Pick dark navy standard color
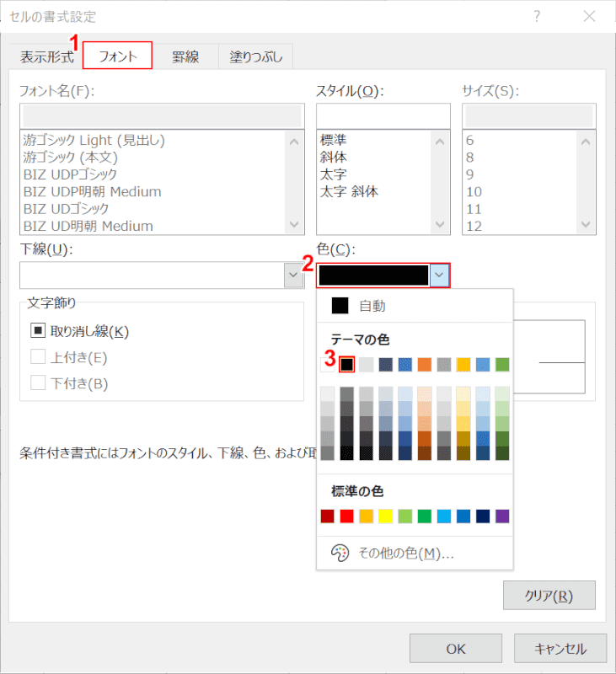616x674 pixels. (483, 516)
